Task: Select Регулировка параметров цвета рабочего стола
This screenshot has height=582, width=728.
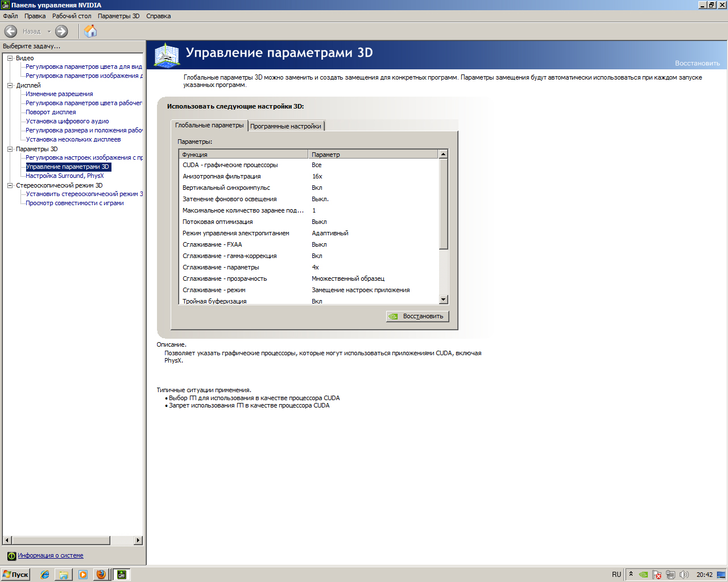Action: pos(84,103)
